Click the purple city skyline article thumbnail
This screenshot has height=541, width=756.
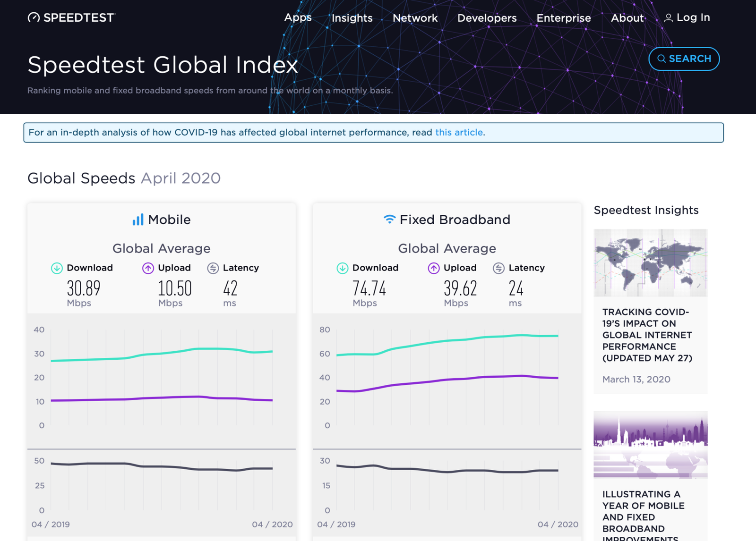(651, 445)
